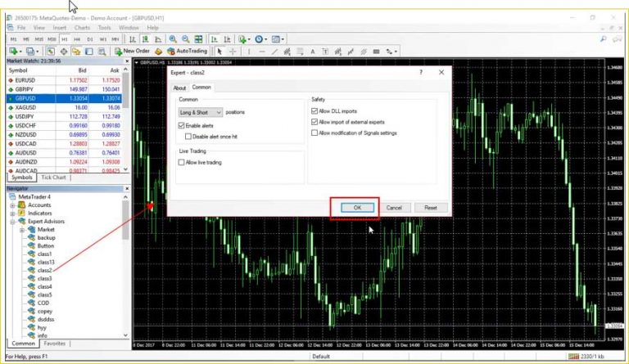Zoom in on the chart

(173, 39)
